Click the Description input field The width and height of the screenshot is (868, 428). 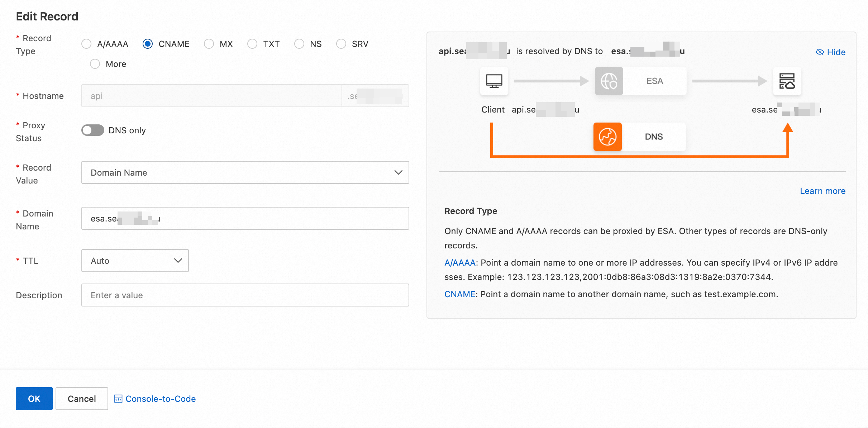pyautogui.click(x=245, y=295)
